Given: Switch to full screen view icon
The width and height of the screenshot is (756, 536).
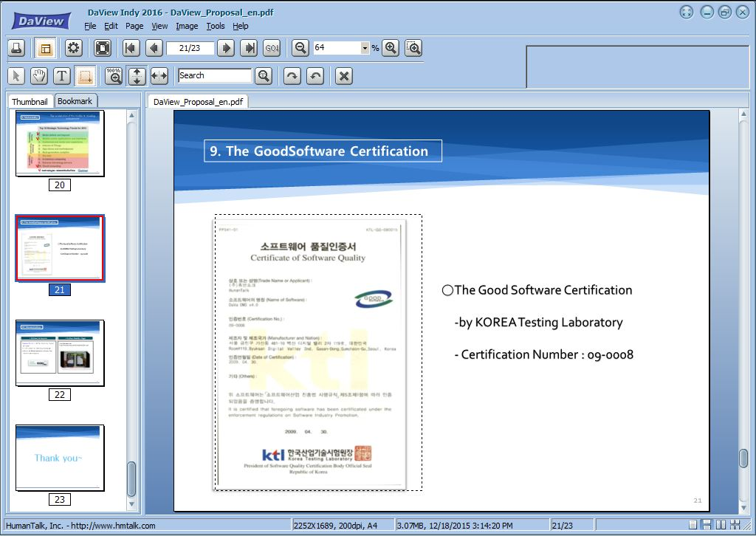Looking at the screenshot, I should point(103,48).
